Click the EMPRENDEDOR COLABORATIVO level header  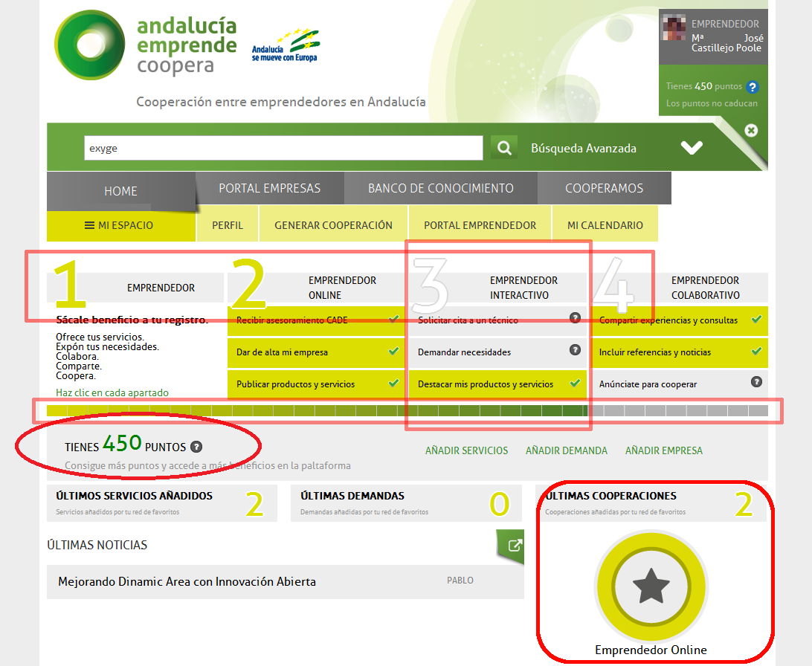click(680, 288)
